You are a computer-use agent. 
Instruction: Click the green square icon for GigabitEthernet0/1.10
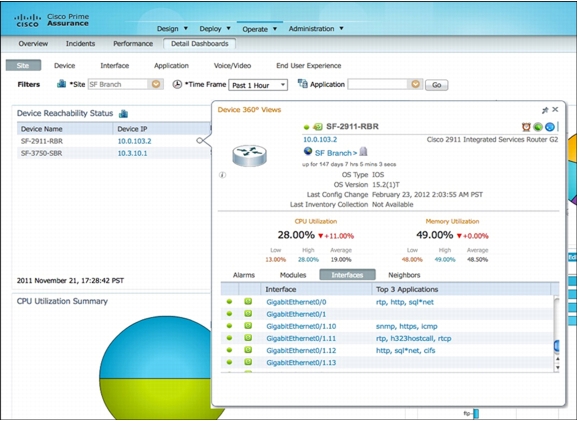248,326
